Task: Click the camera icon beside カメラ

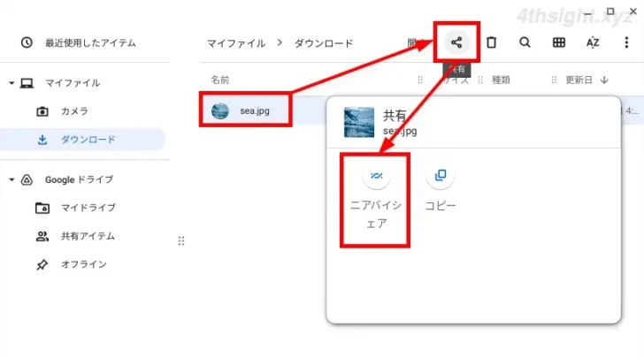Action: click(x=42, y=111)
